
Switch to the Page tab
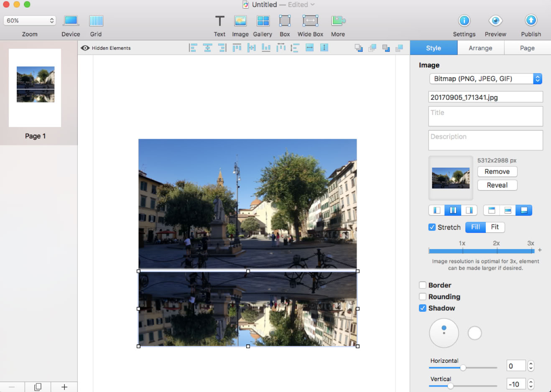pos(527,48)
